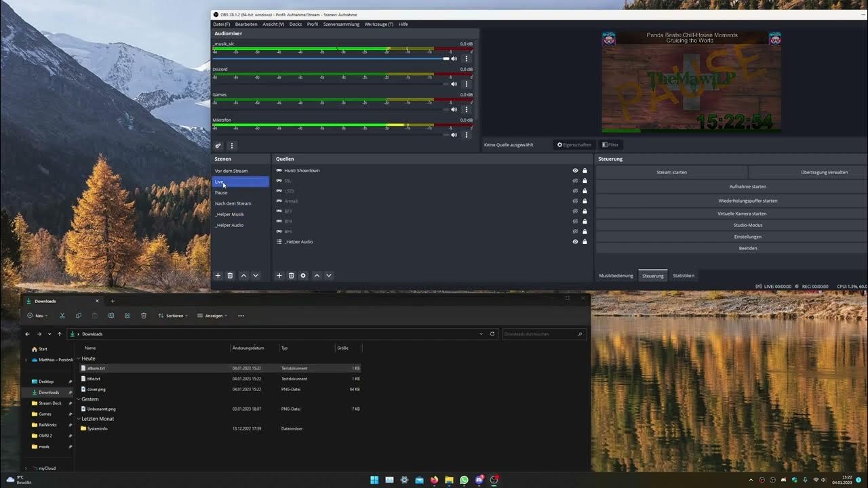Show the BF1 source
The width and height of the screenshot is (868, 488).
click(575, 211)
